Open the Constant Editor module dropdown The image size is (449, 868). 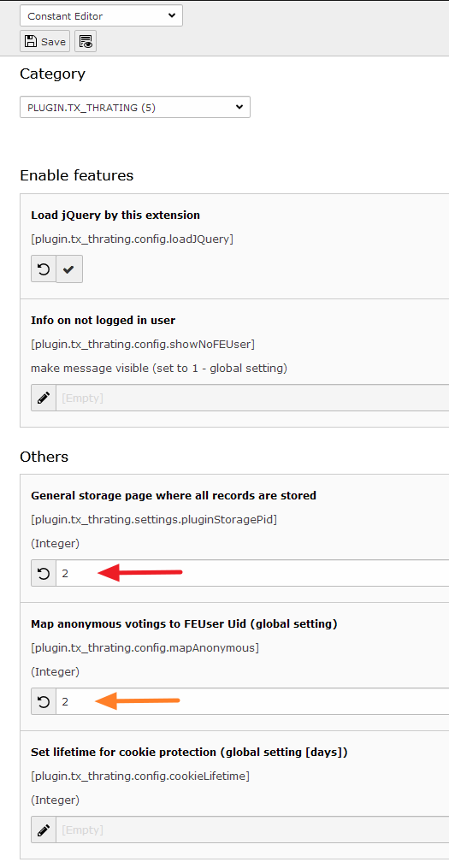pyautogui.click(x=101, y=16)
